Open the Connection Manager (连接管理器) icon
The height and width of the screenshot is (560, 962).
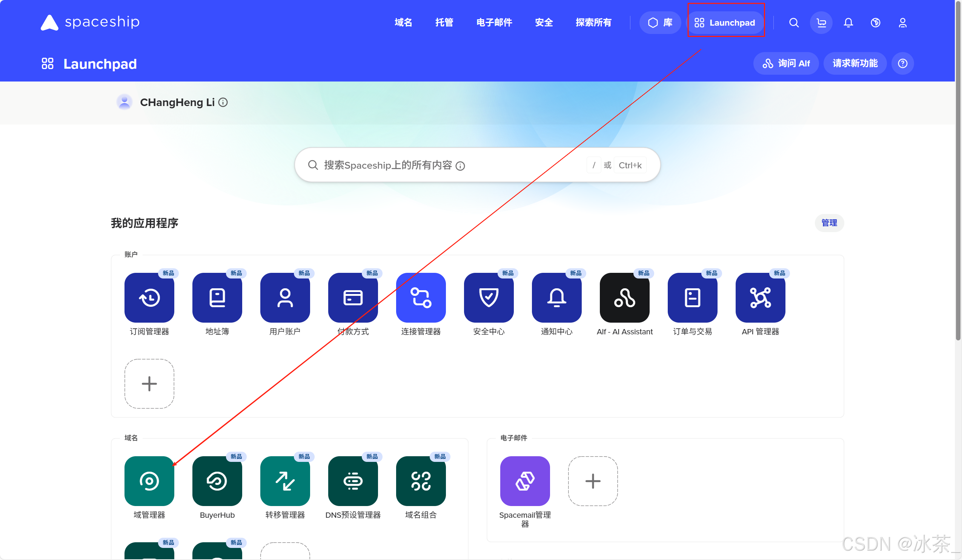pyautogui.click(x=421, y=297)
